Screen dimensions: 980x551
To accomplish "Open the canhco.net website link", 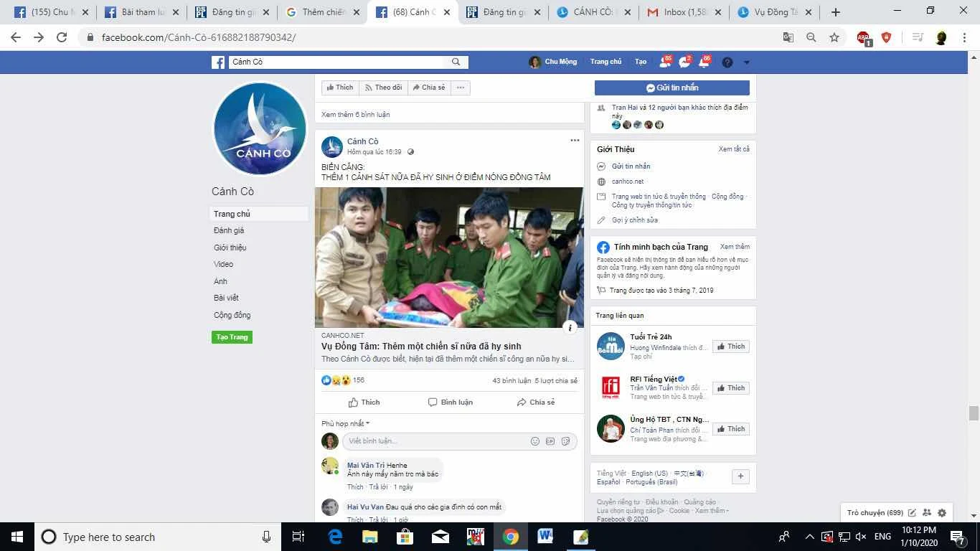I will point(628,182).
